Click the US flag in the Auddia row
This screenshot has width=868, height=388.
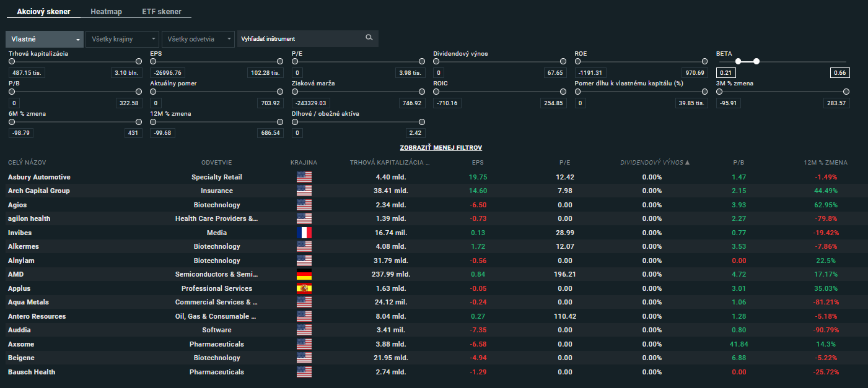[x=304, y=330]
